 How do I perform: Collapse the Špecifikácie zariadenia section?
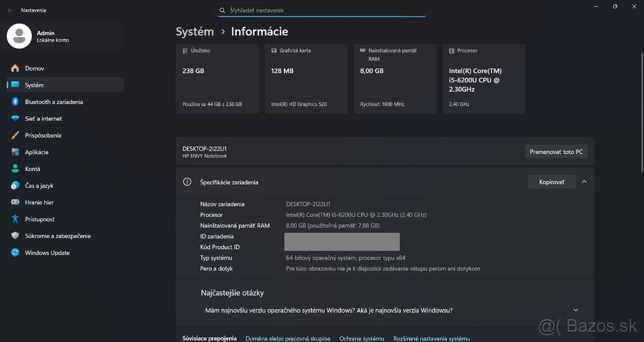584,181
